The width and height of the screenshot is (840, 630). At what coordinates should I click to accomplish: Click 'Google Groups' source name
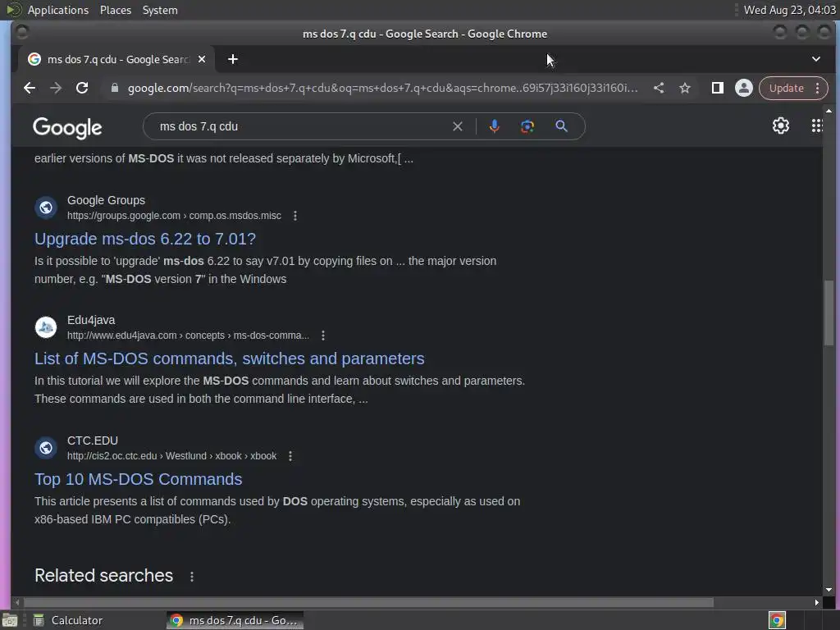106,200
